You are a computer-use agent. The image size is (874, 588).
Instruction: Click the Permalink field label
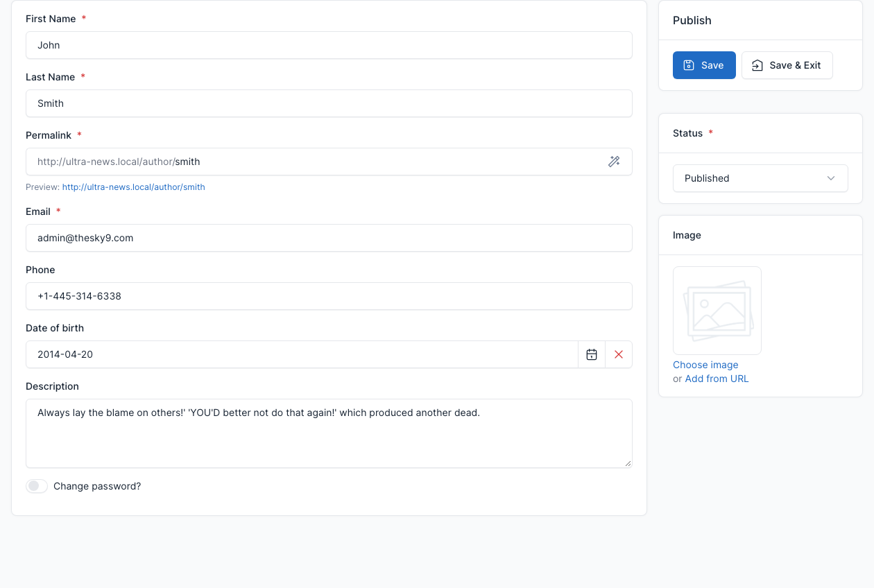coord(49,135)
